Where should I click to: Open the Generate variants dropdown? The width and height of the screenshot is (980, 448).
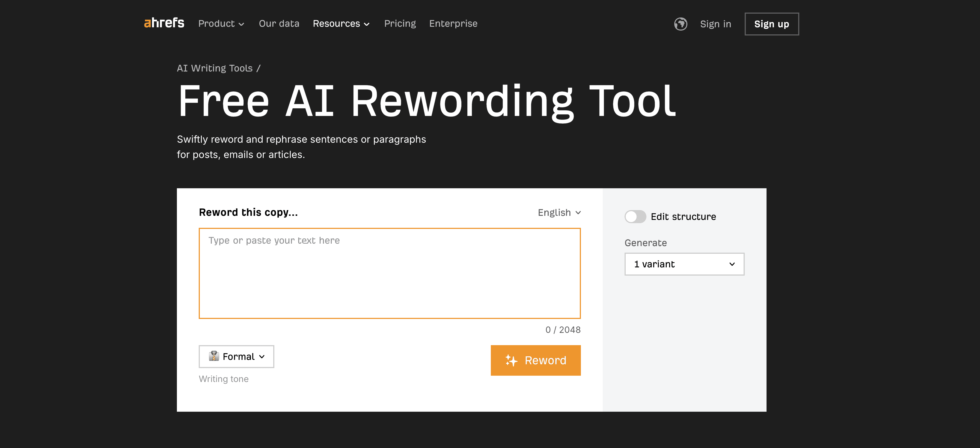tap(684, 264)
